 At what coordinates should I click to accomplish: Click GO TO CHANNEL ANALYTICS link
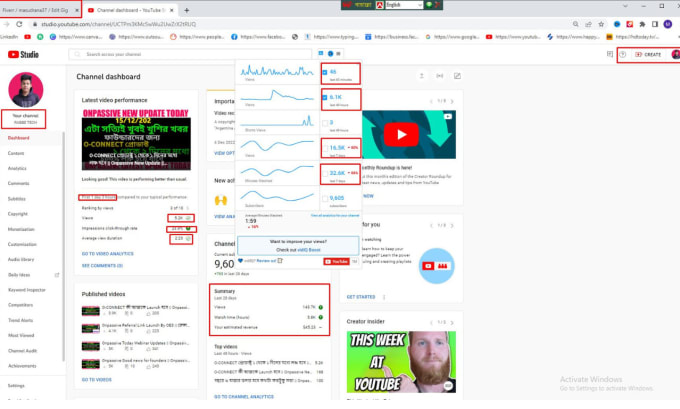(244, 396)
